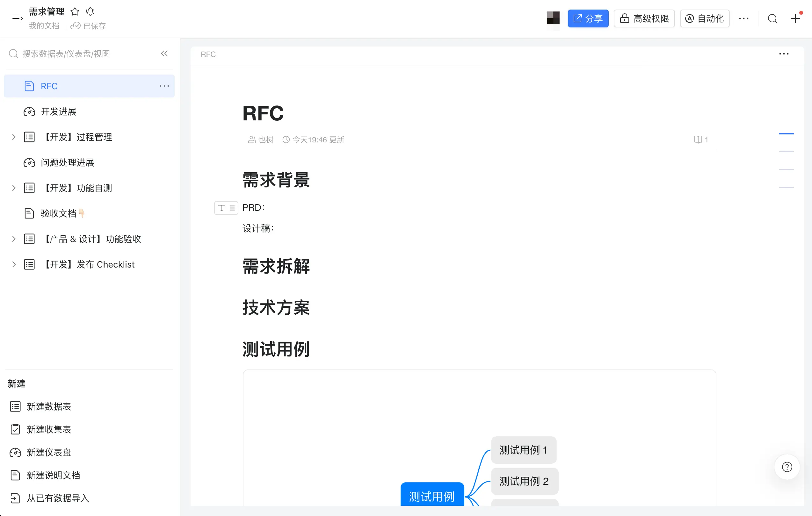Click the plus icon at top right

pos(795,18)
